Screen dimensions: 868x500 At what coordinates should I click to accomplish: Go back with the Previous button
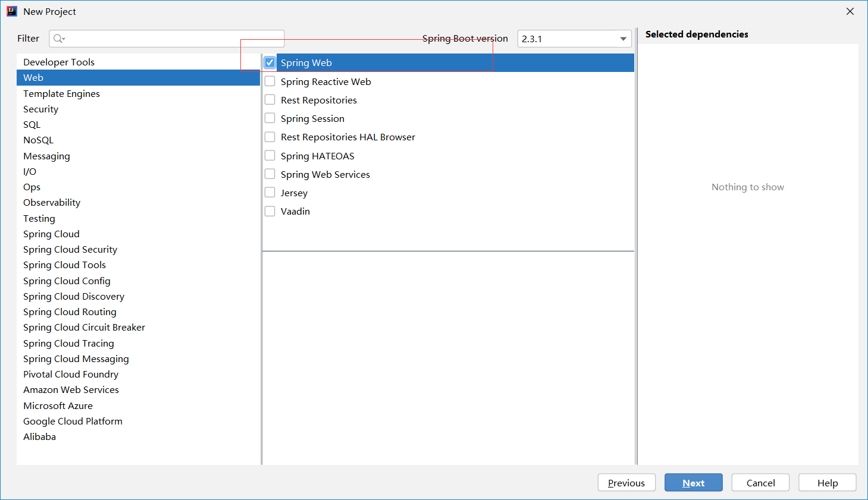pos(626,483)
